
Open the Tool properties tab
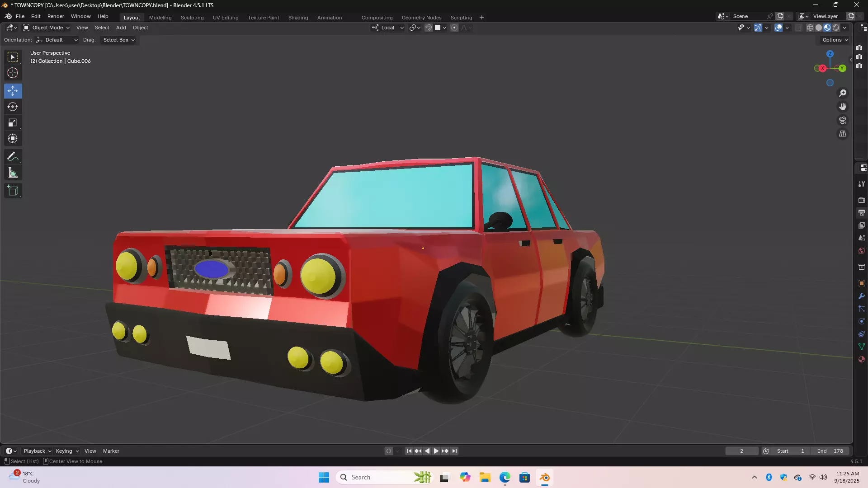click(x=862, y=184)
